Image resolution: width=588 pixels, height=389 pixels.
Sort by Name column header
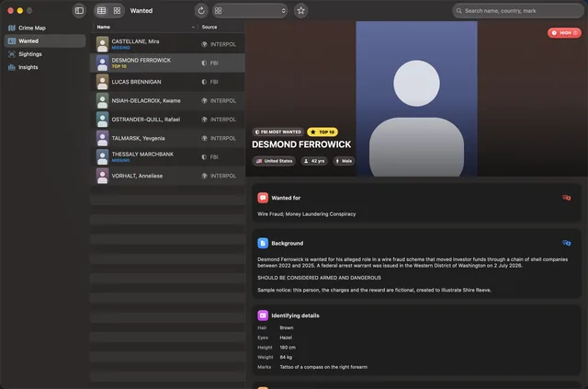click(x=145, y=27)
